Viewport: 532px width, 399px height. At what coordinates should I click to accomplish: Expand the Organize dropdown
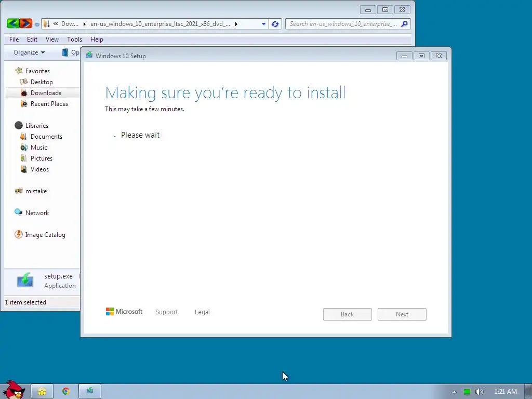[29, 52]
